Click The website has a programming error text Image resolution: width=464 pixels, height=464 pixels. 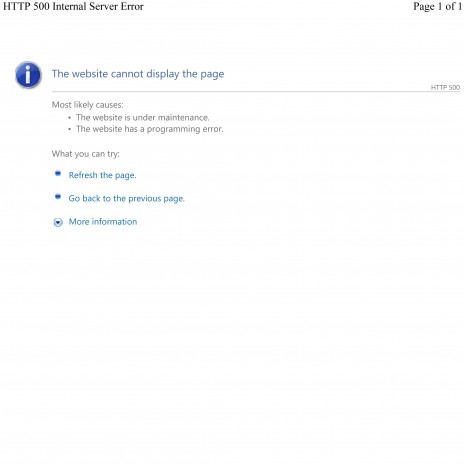coord(150,129)
